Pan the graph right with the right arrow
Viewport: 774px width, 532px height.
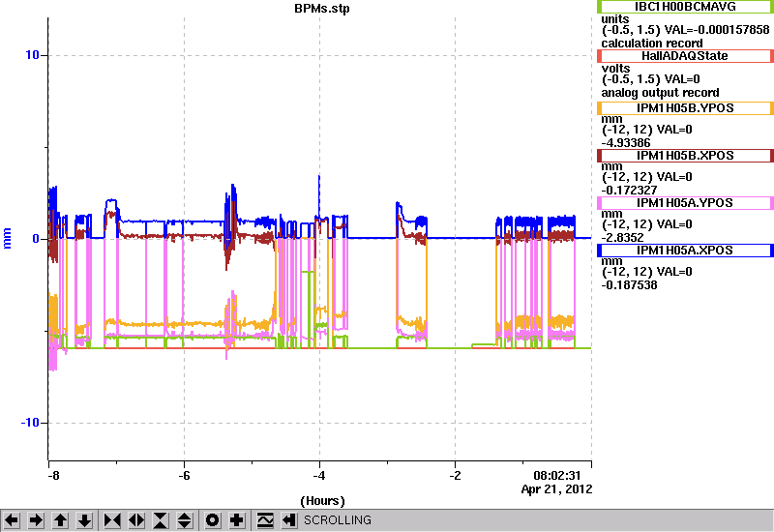36,520
